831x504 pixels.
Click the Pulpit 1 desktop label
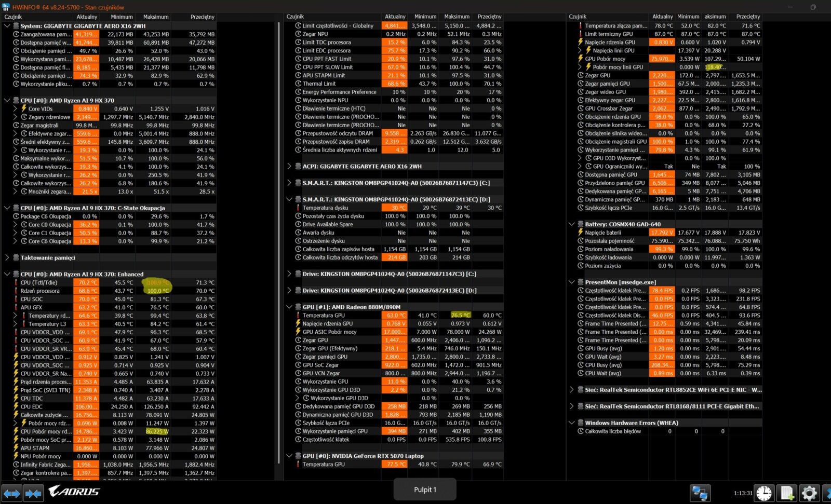pyautogui.click(x=425, y=489)
